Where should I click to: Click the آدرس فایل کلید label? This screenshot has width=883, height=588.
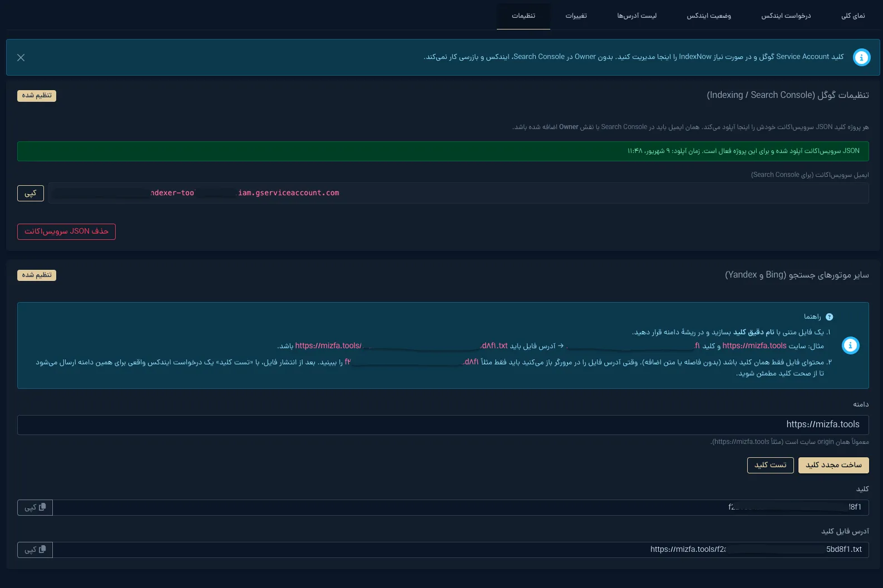point(845,531)
